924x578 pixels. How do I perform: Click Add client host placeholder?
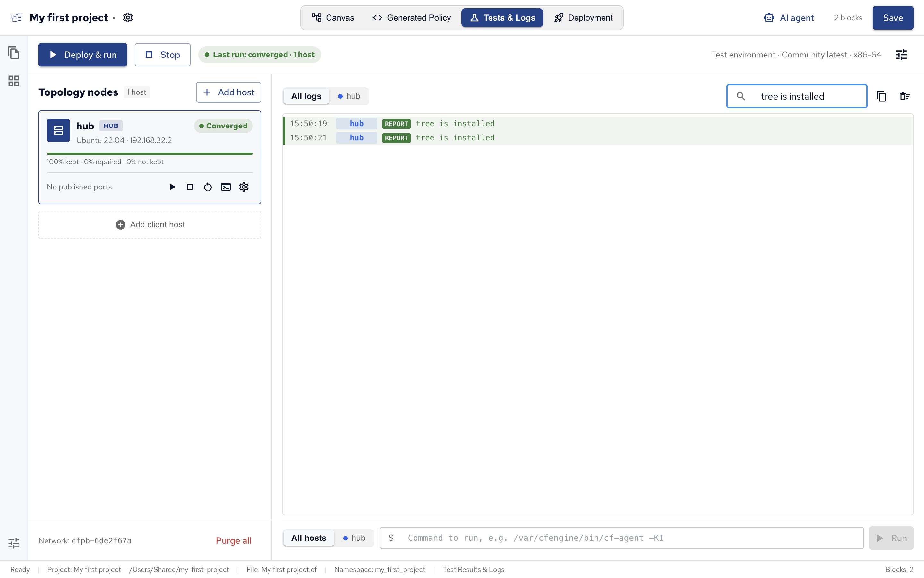(x=150, y=225)
